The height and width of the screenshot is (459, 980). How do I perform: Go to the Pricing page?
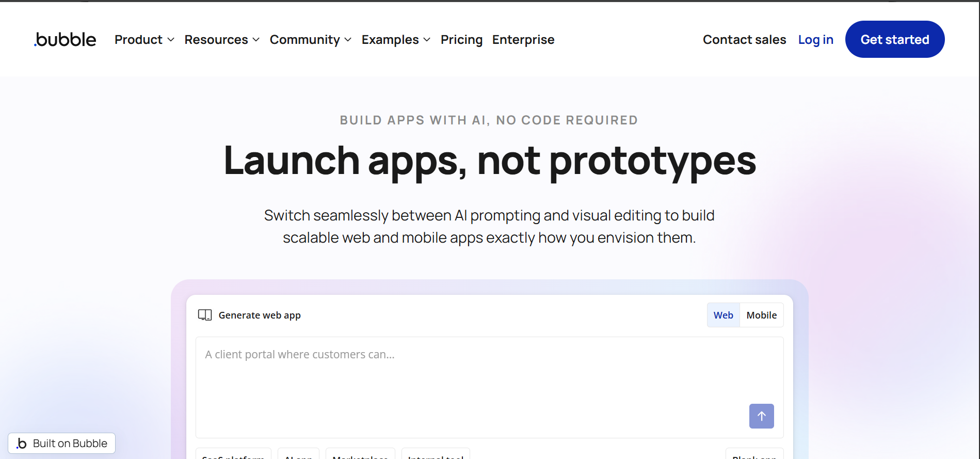[x=462, y=40]
